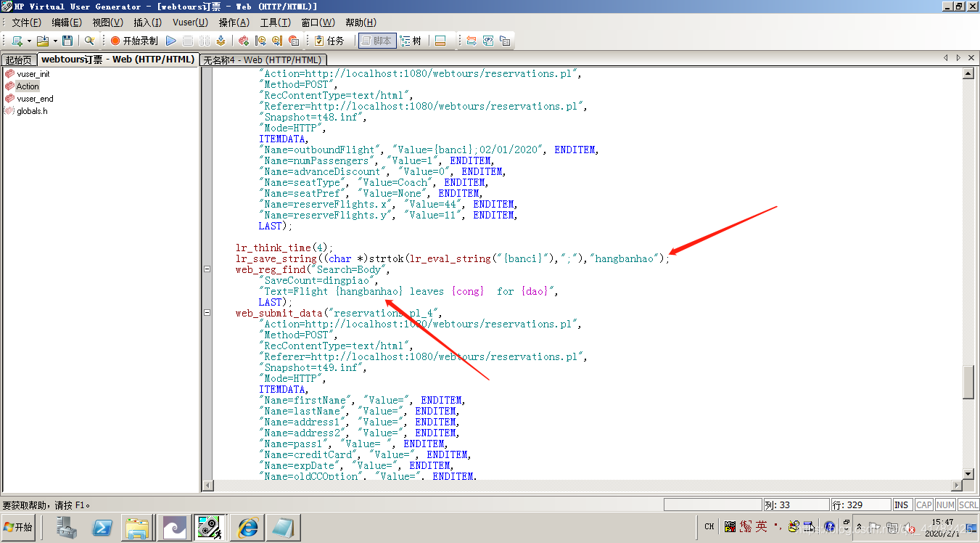Switch to the 起始页 tab

click(x=18, y=60)
